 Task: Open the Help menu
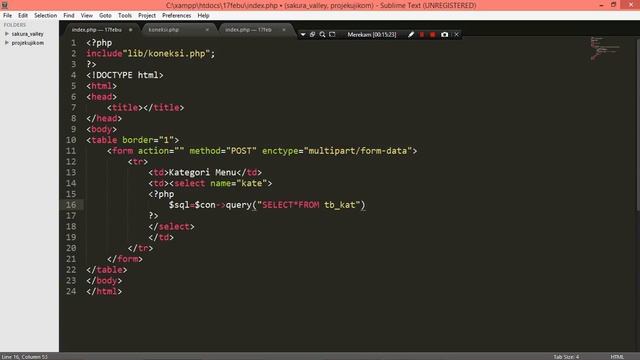click(203, 16)
